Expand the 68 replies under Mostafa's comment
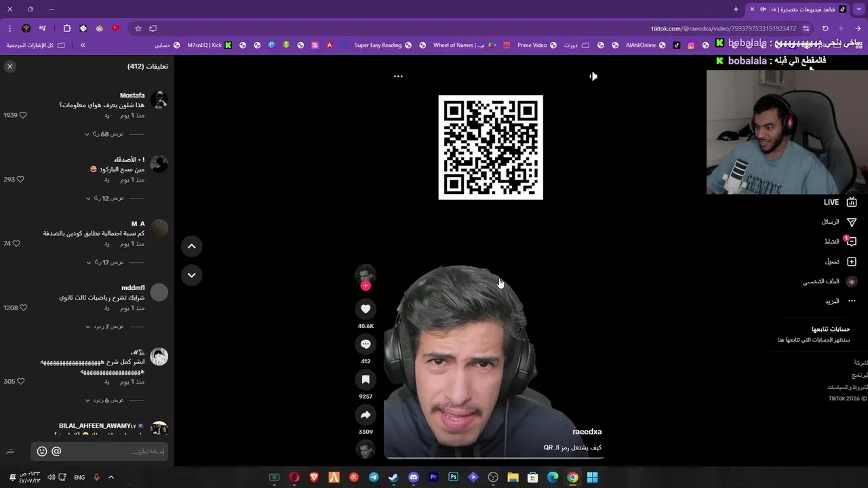The height and width of the screenshot is (488, 868). pos(104,134)
